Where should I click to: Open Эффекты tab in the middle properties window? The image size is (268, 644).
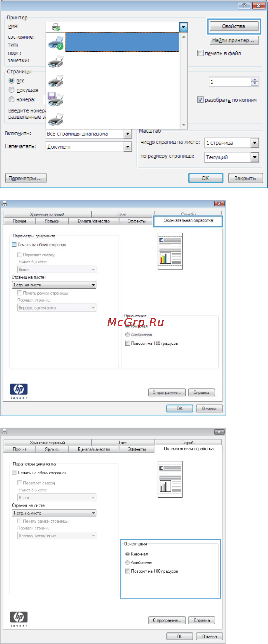click(x=137, y=221)
